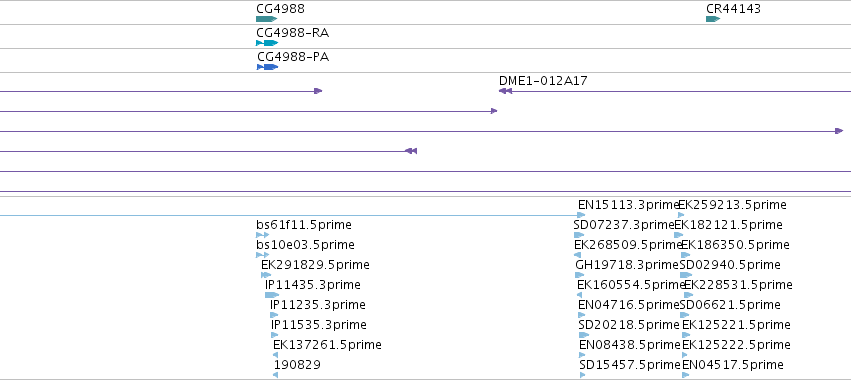Click the EK291829.5prime EST label

tap(315, 265)
